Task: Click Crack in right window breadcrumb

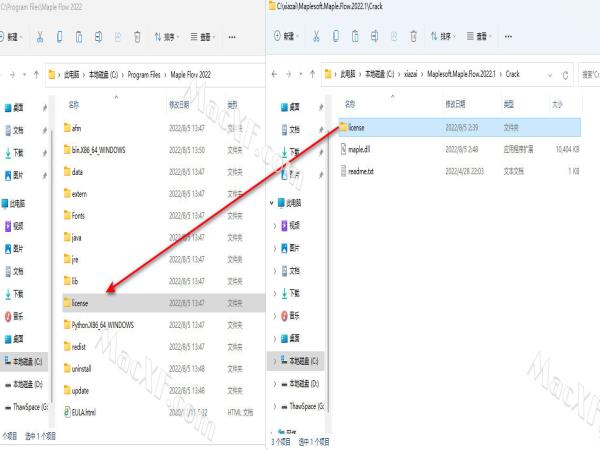Action: [512, 74]
